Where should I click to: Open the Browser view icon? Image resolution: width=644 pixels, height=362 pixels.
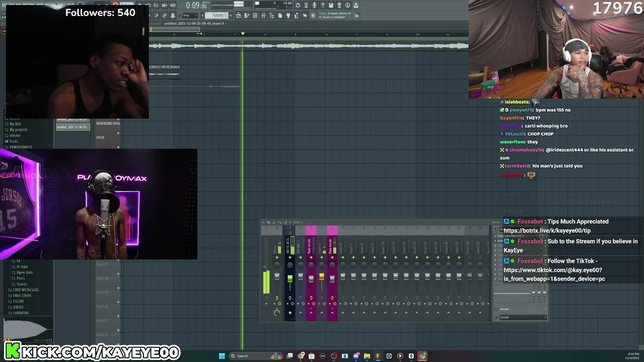click(x=271, y=16)
